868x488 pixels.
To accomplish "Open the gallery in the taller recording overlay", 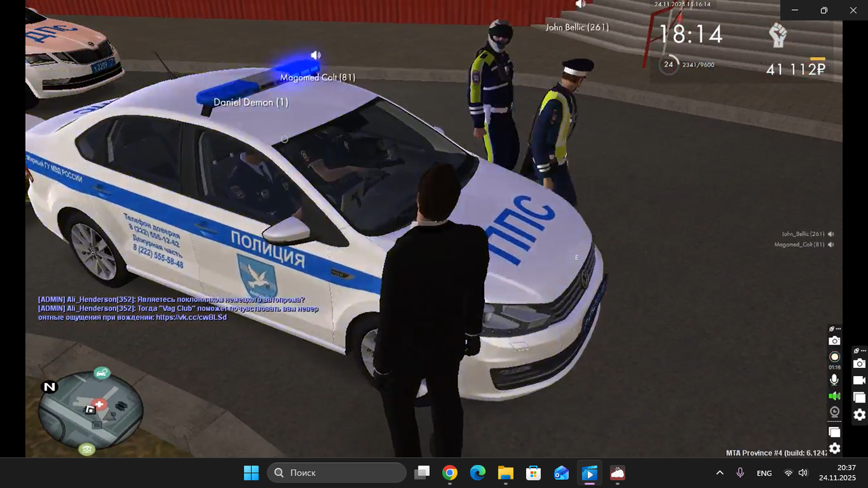I will 835,432.
